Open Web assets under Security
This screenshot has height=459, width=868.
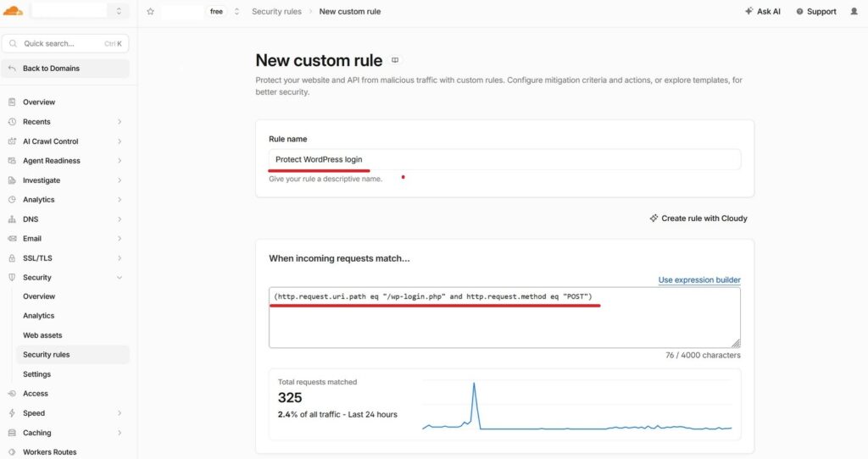click(x=42, y=335)
